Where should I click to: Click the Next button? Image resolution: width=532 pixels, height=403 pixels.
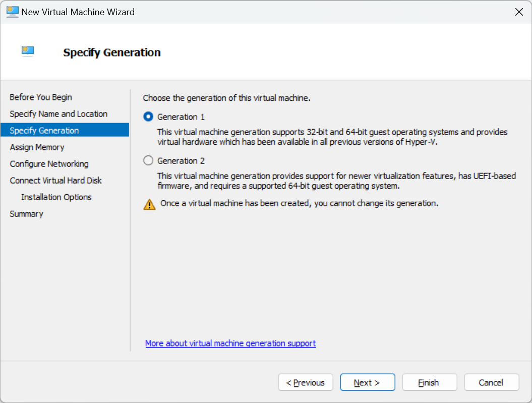click(x=367, y=382)
